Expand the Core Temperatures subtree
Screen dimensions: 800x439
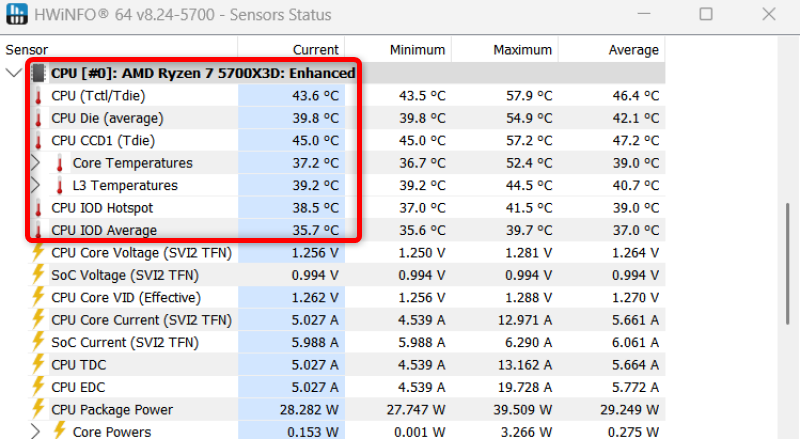(36, 163)
